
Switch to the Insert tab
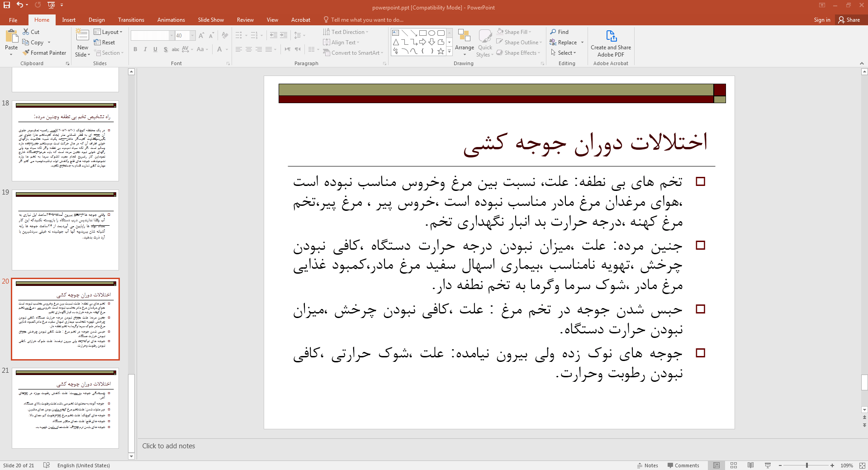click(69, 20)
